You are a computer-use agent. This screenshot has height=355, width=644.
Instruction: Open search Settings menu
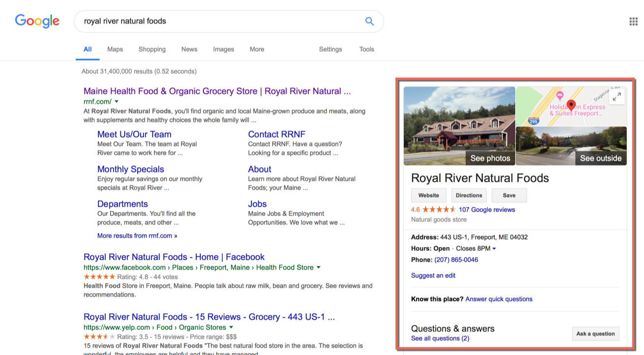pos(330,49)
